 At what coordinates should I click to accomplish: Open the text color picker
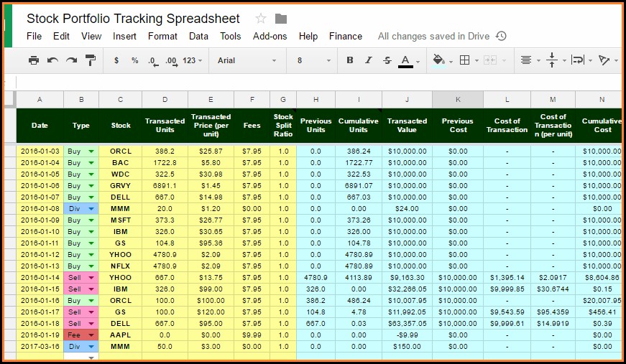click(405, 61)
